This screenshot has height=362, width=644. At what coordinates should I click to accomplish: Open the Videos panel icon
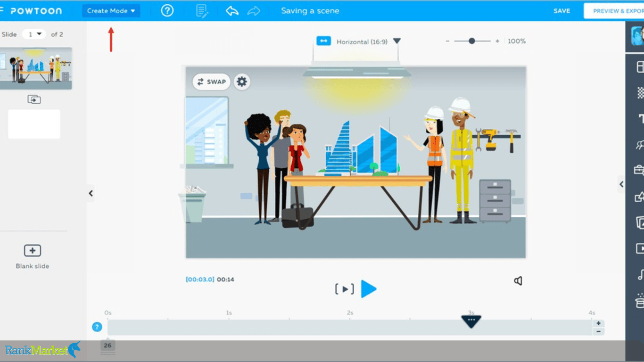(640, 248)
